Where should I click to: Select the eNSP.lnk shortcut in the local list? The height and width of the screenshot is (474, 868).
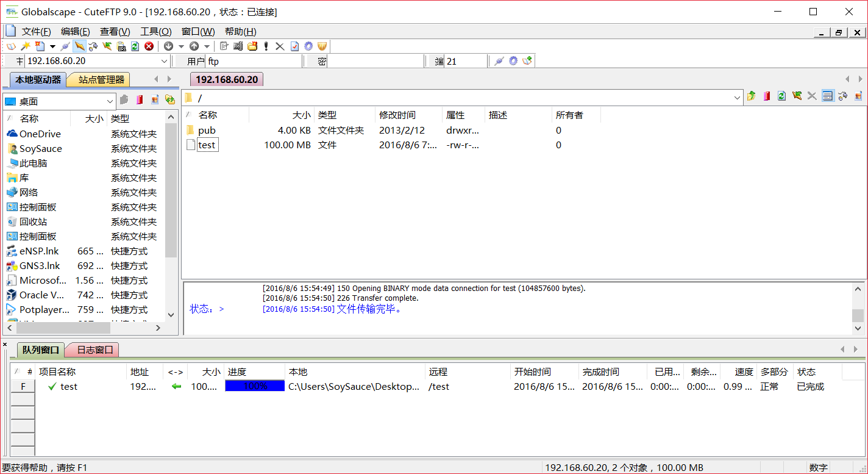point(39,251)
